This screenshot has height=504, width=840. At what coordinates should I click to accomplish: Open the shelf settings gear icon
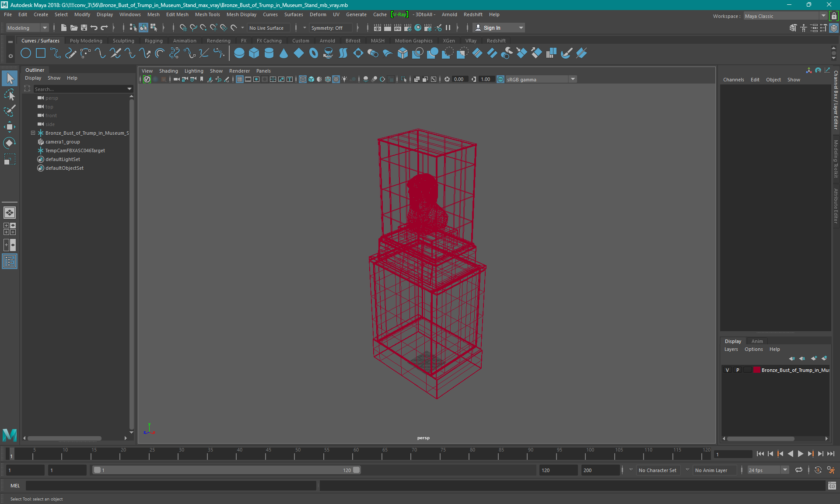tap(10, 56)
